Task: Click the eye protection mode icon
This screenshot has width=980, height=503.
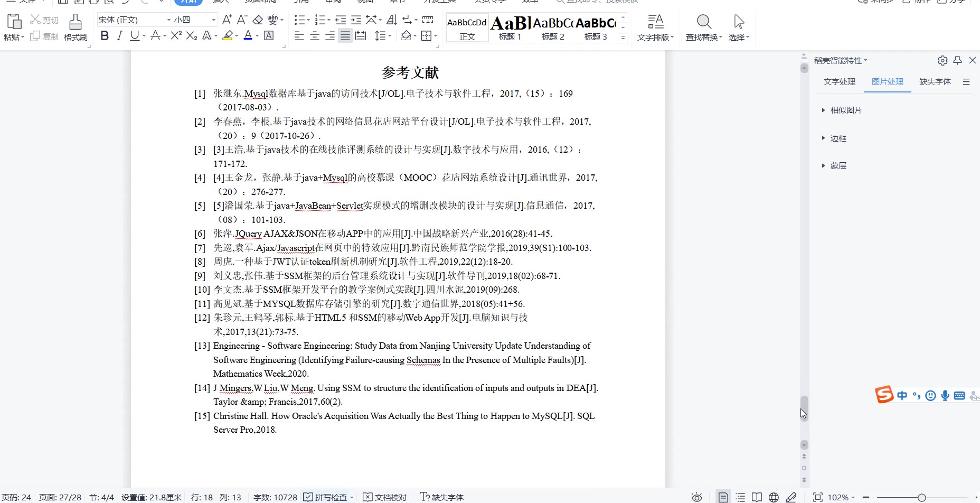Action: coord(697,497)
